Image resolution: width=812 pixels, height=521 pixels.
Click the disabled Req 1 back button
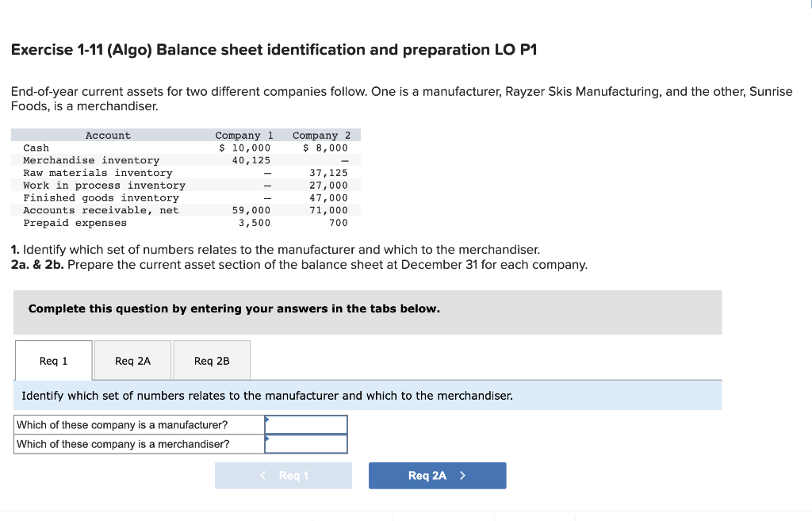point(283,475)
